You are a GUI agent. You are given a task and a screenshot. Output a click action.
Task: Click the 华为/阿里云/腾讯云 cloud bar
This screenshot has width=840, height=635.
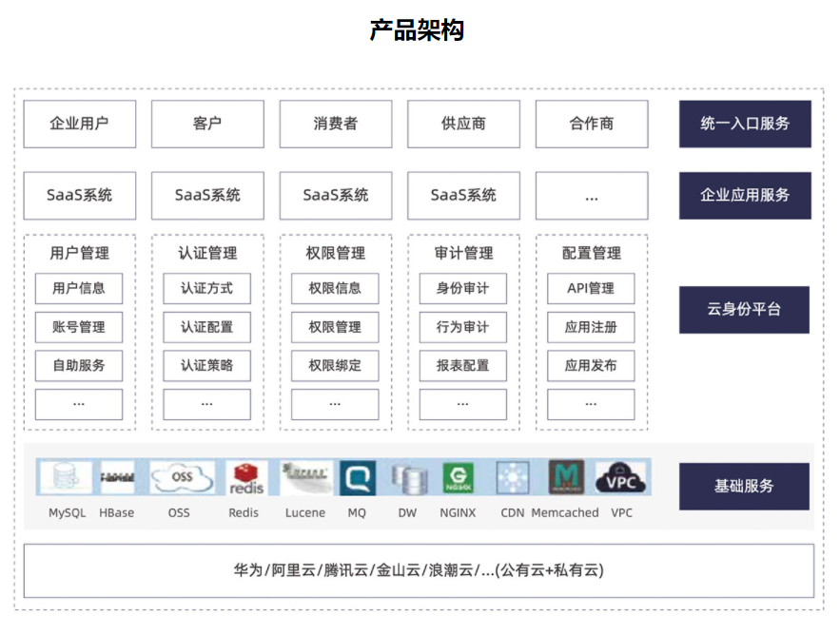420,570
